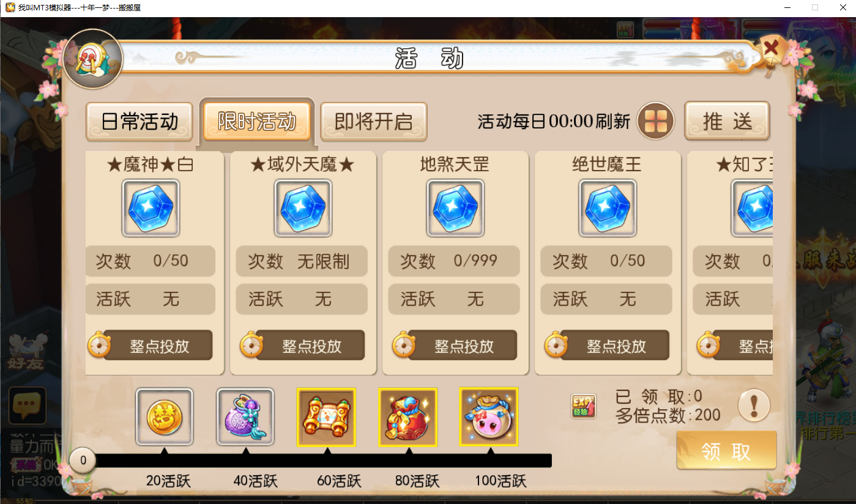Open the gold coin 20活跃 reward
Viewport: 856px width, 504px height.
(164, 417)
